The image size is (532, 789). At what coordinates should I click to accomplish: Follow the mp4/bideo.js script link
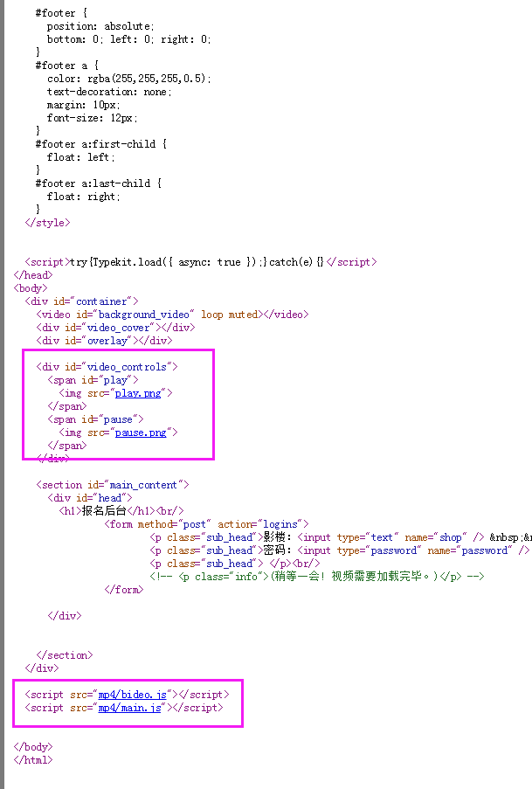[133, 695]
